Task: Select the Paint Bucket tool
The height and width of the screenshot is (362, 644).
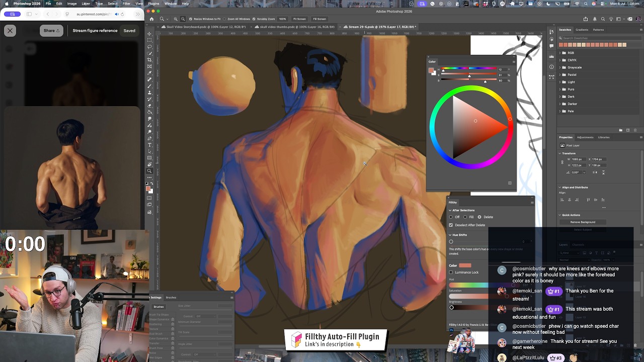Action: 149,112
